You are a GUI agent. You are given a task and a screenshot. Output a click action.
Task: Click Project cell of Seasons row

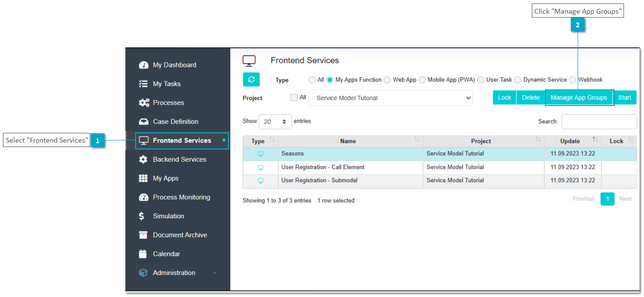point(483,154)
